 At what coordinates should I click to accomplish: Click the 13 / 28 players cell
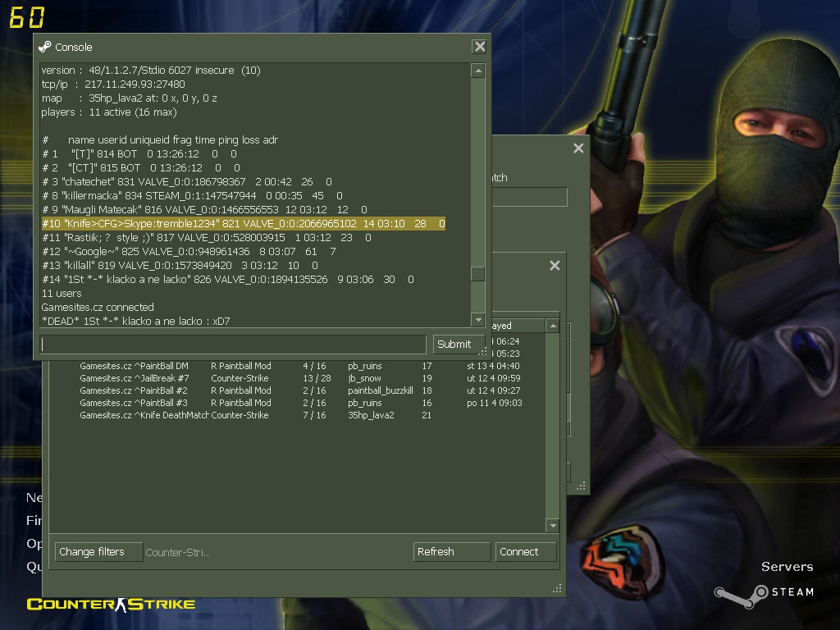coord(317,378)
